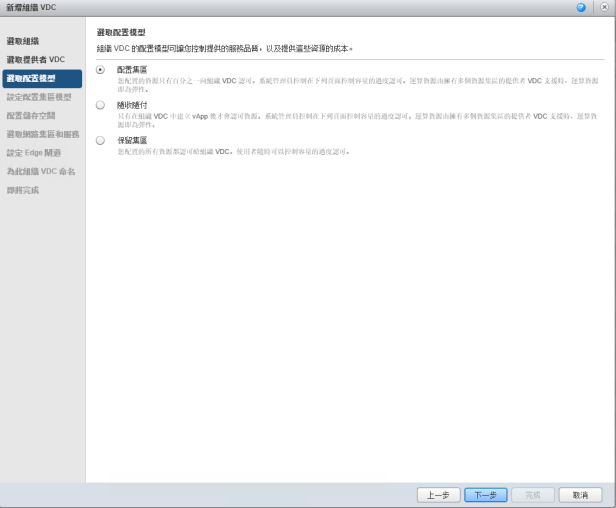Viewport: 616px width, 508px height.
Task: Click the 上一步 back button
Action: [x=438, y=495]
